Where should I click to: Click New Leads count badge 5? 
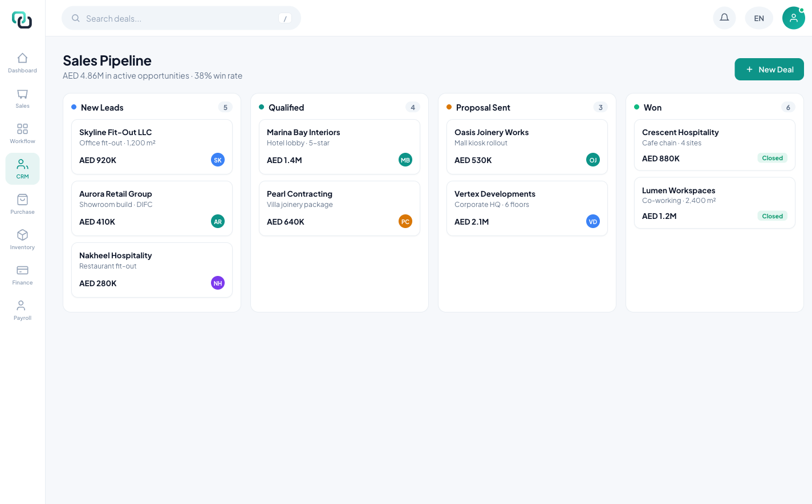225,107
